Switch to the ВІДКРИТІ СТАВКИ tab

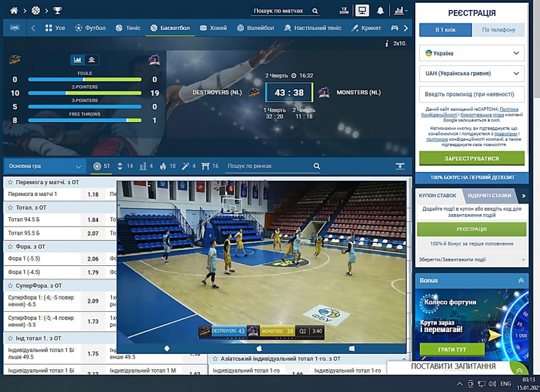489,195
